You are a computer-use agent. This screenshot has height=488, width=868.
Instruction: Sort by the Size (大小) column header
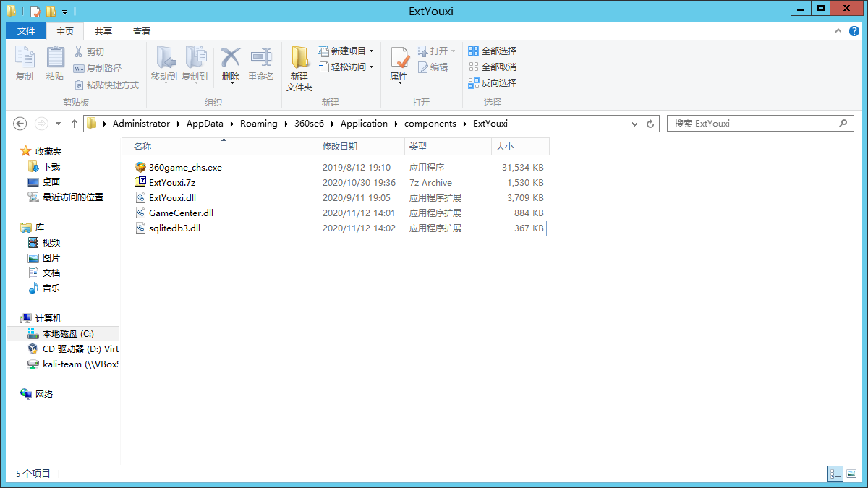520,146
